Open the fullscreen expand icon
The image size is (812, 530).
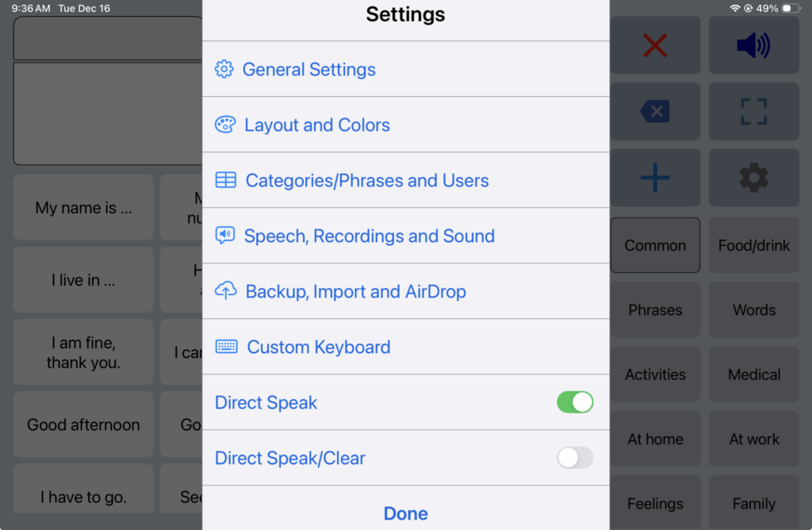(753, 111)
